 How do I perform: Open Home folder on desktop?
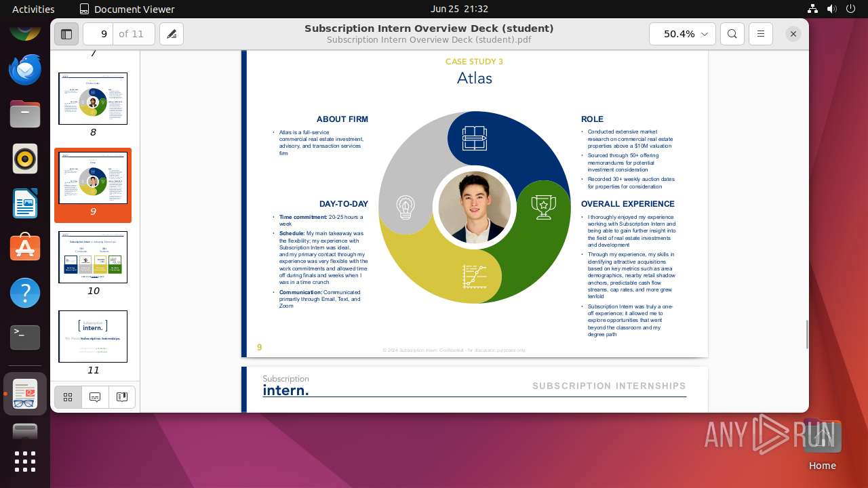pos(822,444)
